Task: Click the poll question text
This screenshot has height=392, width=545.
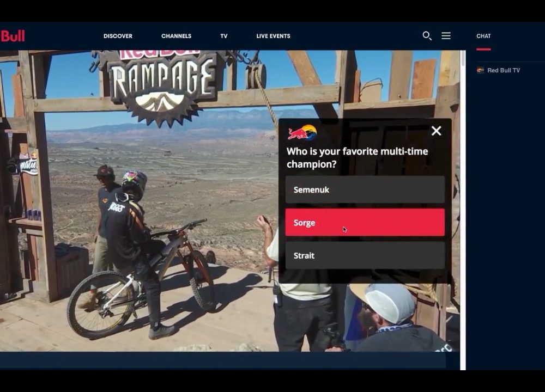Action: tap(358, 158)
